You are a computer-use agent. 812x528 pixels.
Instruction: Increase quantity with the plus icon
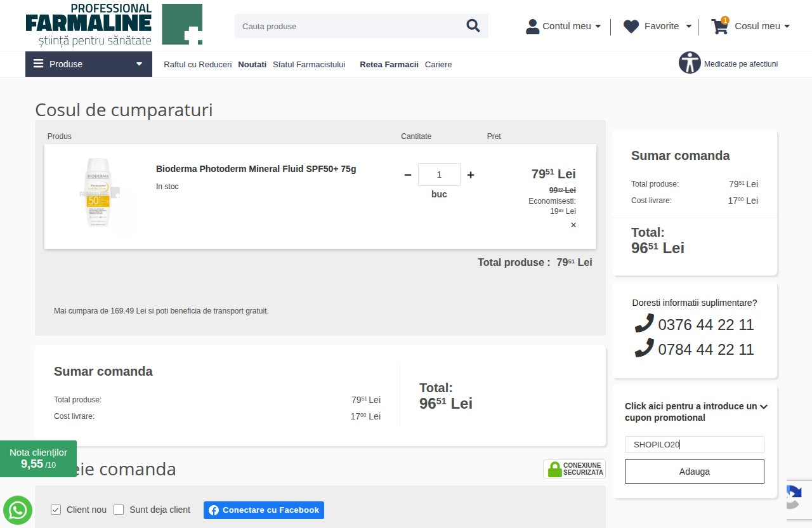tap(471, 175)
